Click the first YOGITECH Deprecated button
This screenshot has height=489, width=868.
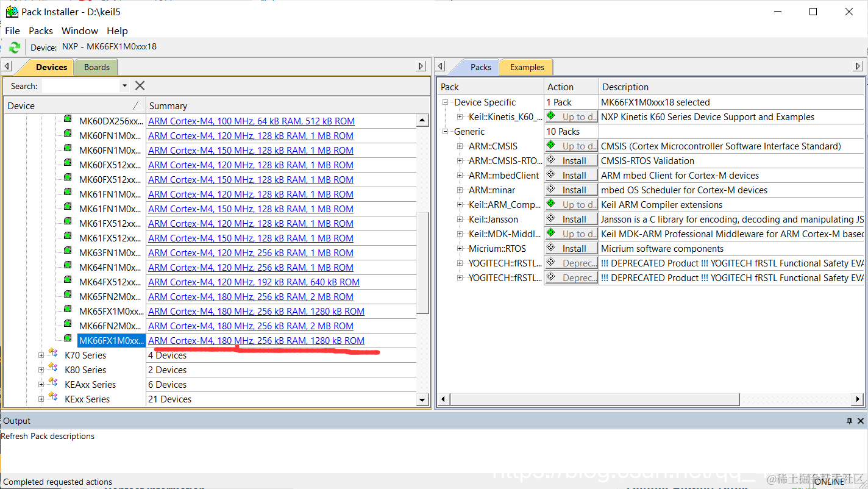tap(571, 263)
